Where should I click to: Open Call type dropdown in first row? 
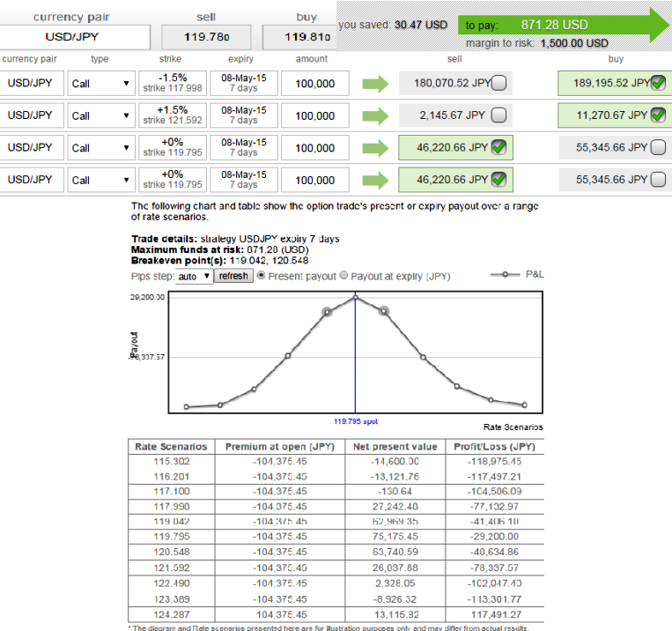pos(100,84)
